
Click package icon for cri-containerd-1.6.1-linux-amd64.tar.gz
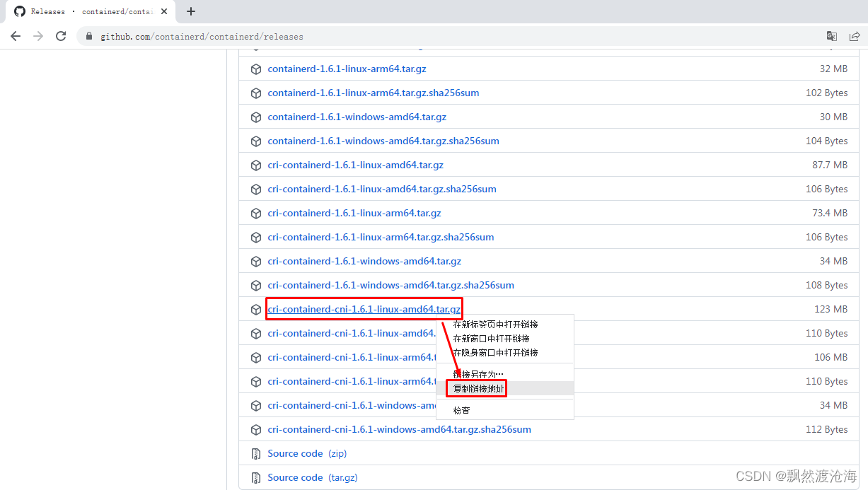(256, 165)
